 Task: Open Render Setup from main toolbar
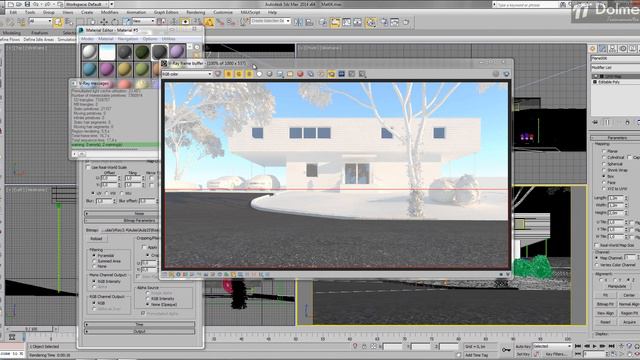pos(384,22)
